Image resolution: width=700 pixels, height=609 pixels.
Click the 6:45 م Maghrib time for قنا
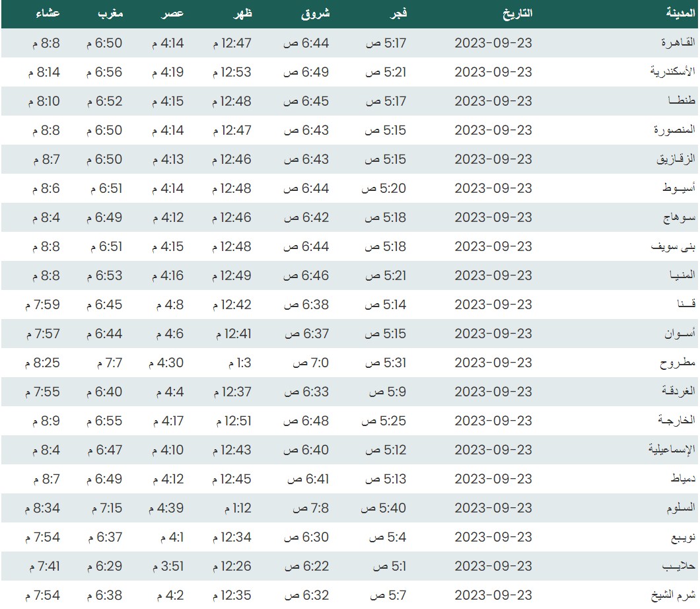(x=104, y=304)
